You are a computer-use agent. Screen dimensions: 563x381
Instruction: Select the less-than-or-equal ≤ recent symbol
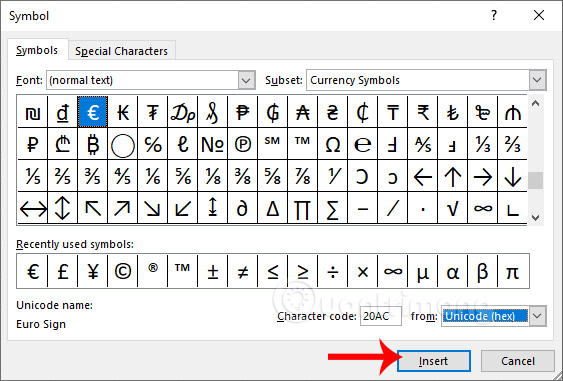(x=272, y=271)
